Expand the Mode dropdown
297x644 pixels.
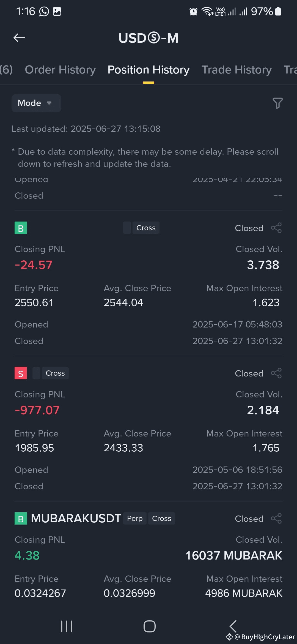tap(36, 103)
